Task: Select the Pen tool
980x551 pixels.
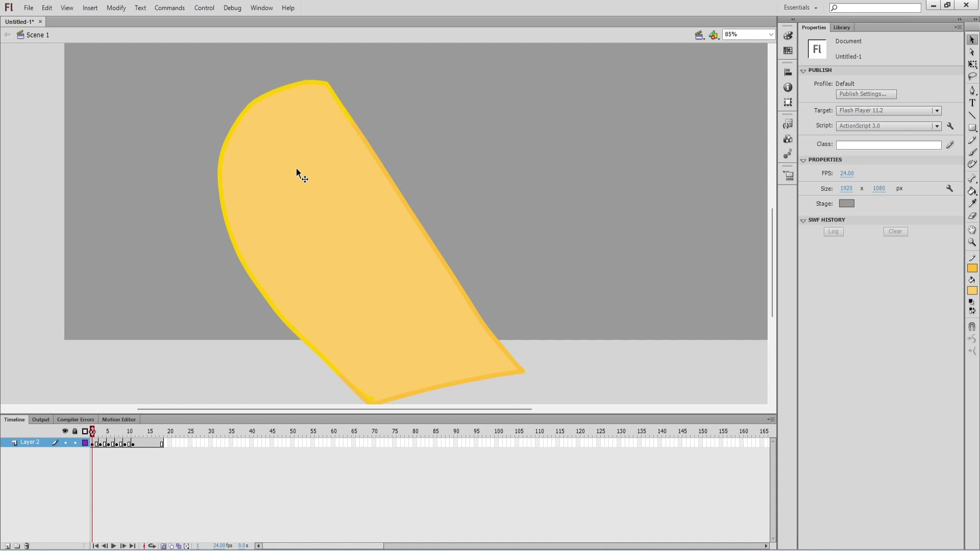Action: point(972,90)
